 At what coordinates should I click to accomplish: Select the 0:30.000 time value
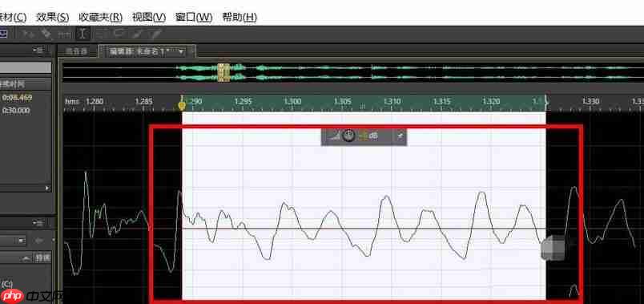[16, 111]
